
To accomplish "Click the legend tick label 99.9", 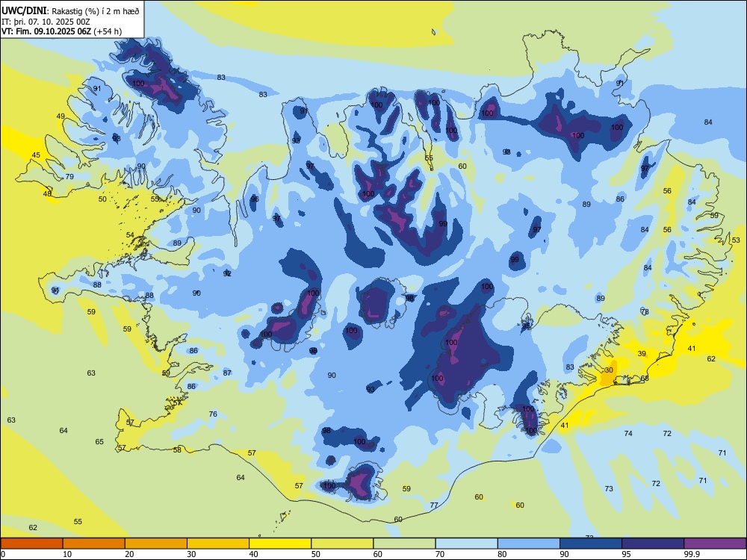I will pyautogui.click(x=692, y=554).
